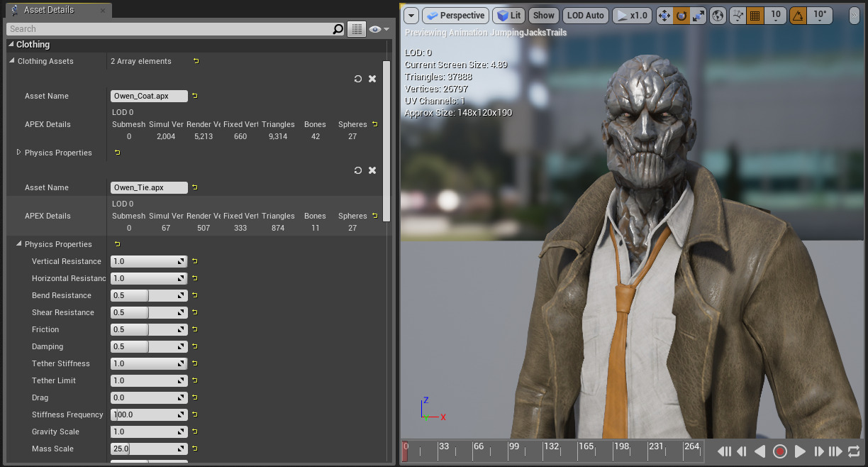Open the property matrix grid icon
Image resolution: width=868 pixels, height=467 pixels.
[357, 29]
